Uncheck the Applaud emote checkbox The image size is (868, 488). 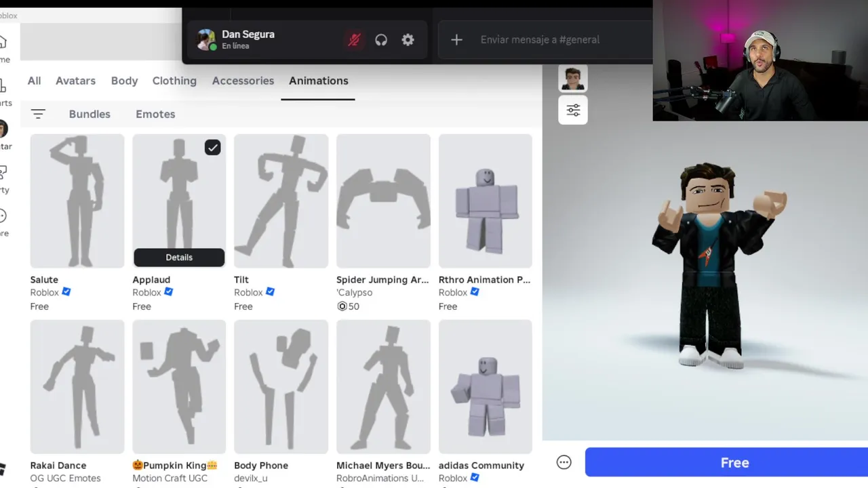212,147
